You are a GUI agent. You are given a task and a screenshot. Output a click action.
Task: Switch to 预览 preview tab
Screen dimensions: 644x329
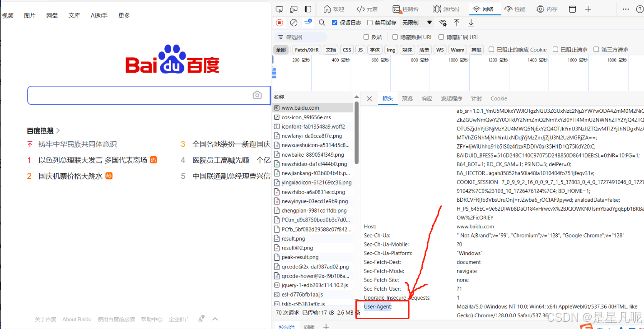[x=407, y=98]
